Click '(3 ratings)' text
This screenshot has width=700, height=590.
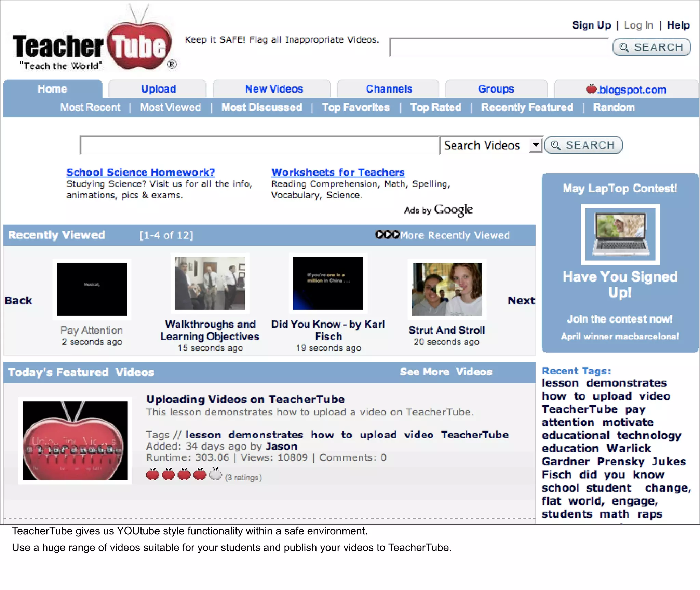(243, 477)
